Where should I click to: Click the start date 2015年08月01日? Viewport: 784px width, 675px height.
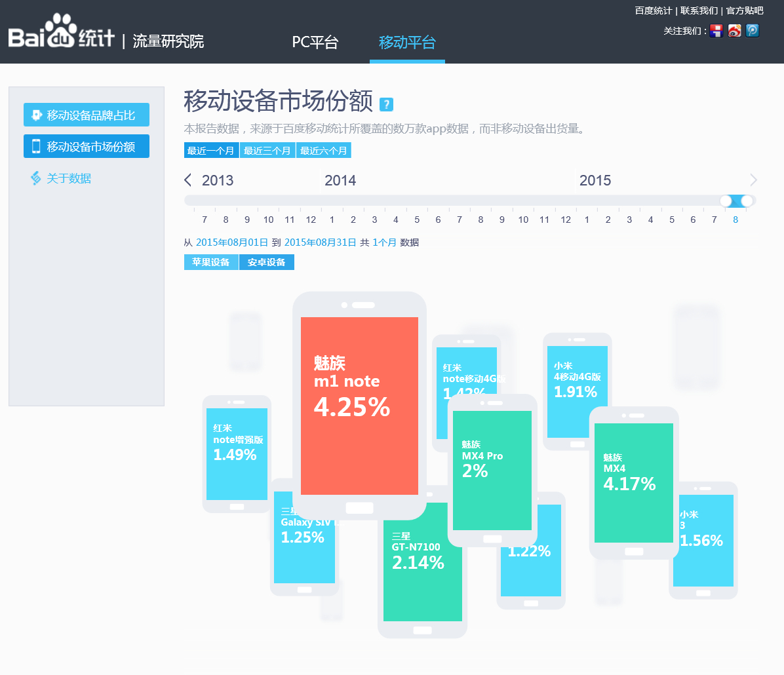tap(231, 242)
